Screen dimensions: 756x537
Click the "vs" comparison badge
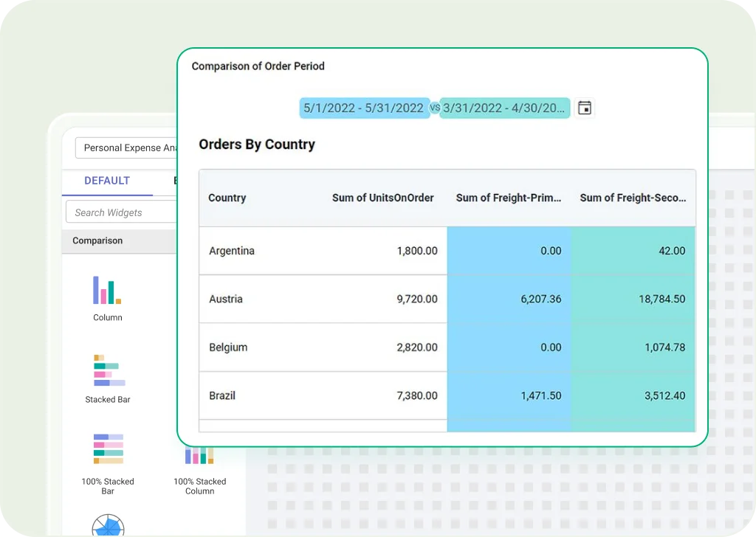[x=435, y=108]
